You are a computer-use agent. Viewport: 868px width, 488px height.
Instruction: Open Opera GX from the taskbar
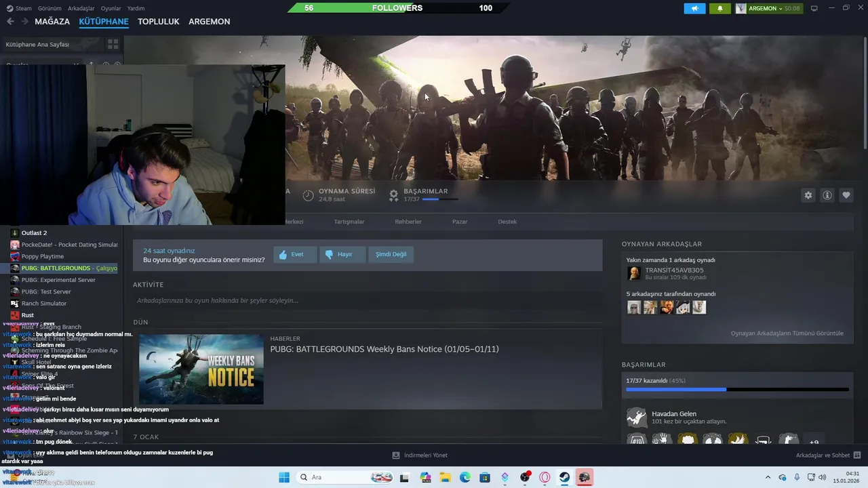[545, 477]
